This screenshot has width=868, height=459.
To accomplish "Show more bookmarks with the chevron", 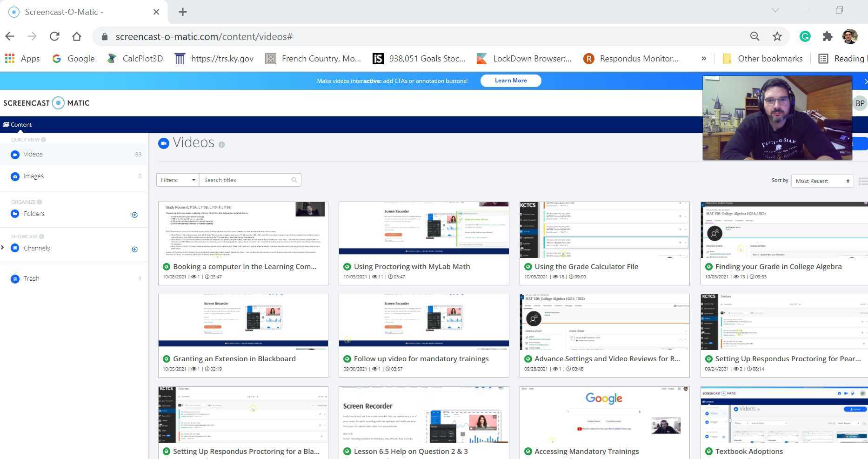I will coord(704,59).
